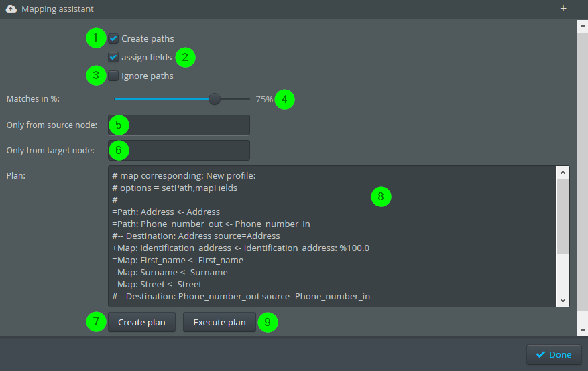Click the cloud upload icon beside Mapping assistant
Viewport: 588px width, 371px height.
11,9
